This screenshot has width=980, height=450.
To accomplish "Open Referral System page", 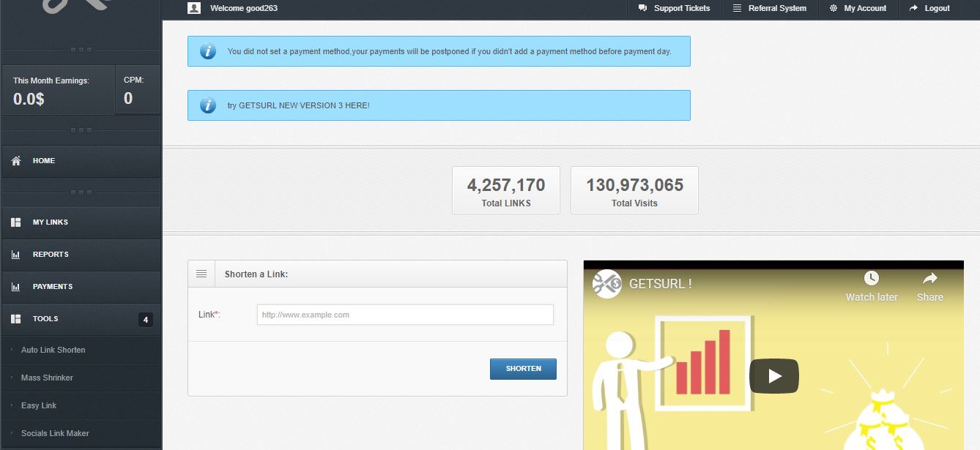I will coord(770,8).
